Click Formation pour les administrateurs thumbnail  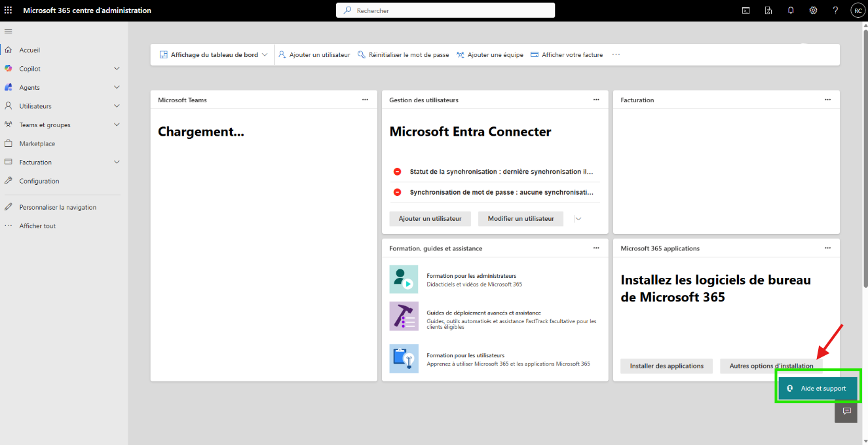click(404, 279)
